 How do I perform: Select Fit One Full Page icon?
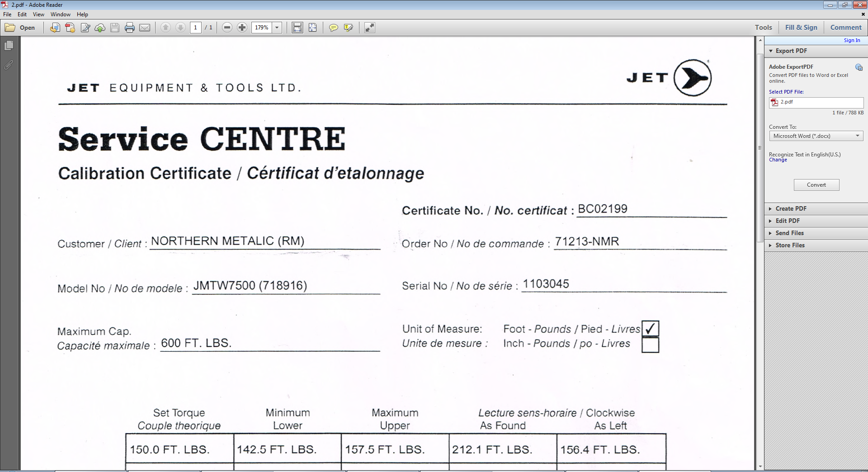pyautogui.click(x=312, y=28)
